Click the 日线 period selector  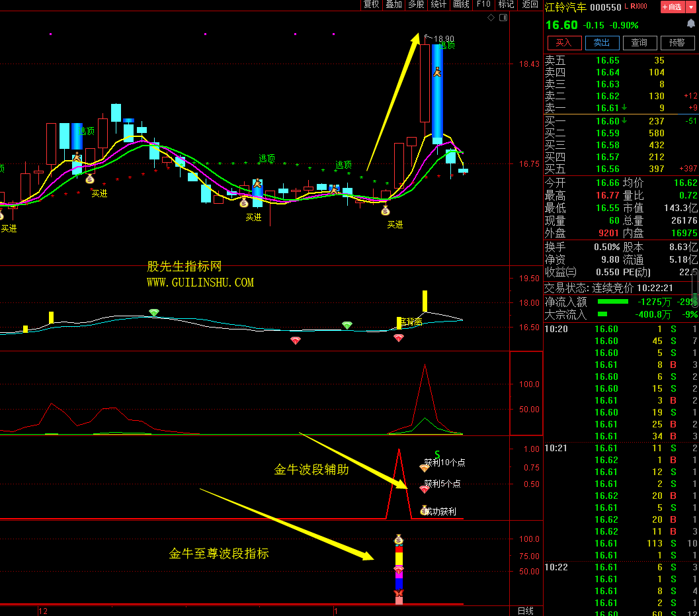click(x=526, y=611)
